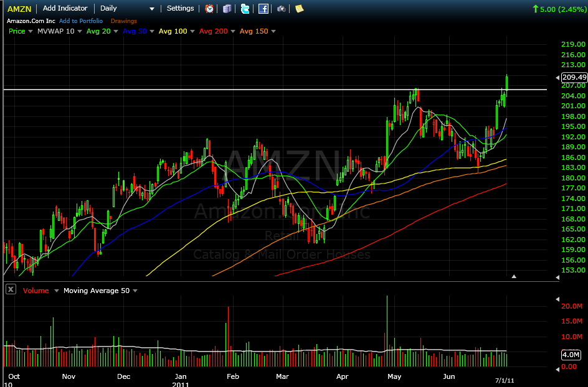The height and width of the screenshot is (387, 588).
Task: Click the Add to Portfolio link
Action: (x=81, y=21)
